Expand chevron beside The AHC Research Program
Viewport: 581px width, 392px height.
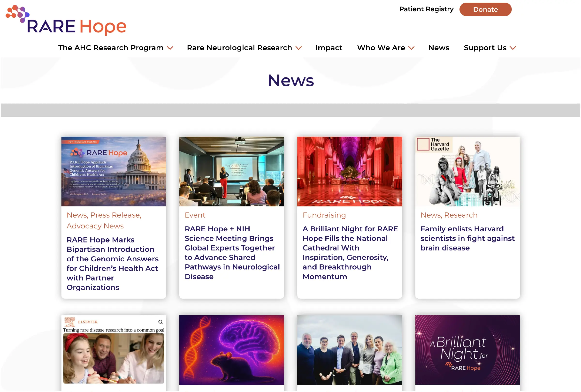pyautogui.click(x=170, y=48)
